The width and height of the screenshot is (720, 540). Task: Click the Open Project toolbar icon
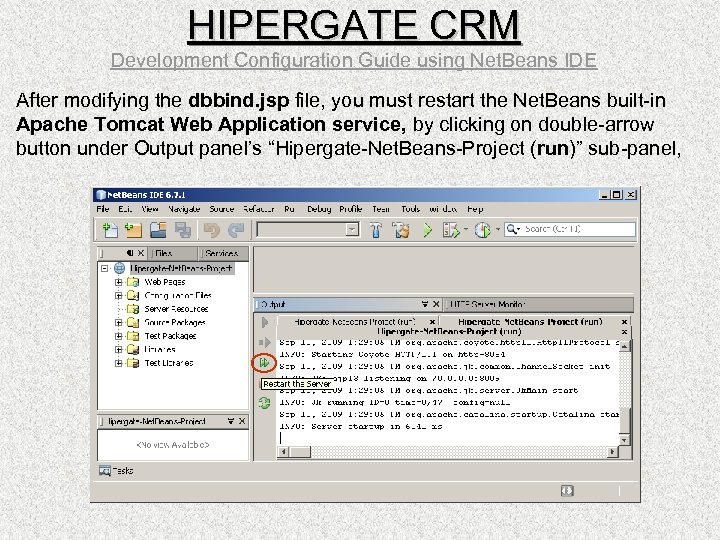click(x=158, y=230)
